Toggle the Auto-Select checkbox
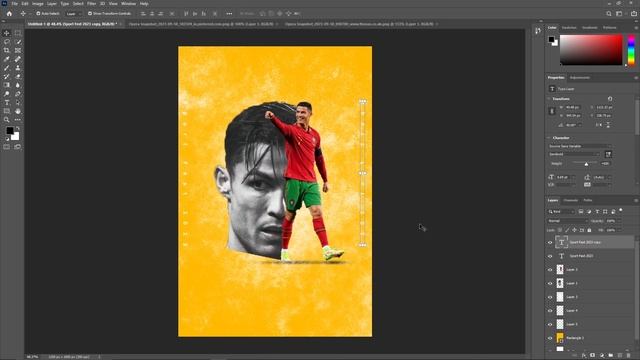The image size is (640, 360). coord(38,13)
